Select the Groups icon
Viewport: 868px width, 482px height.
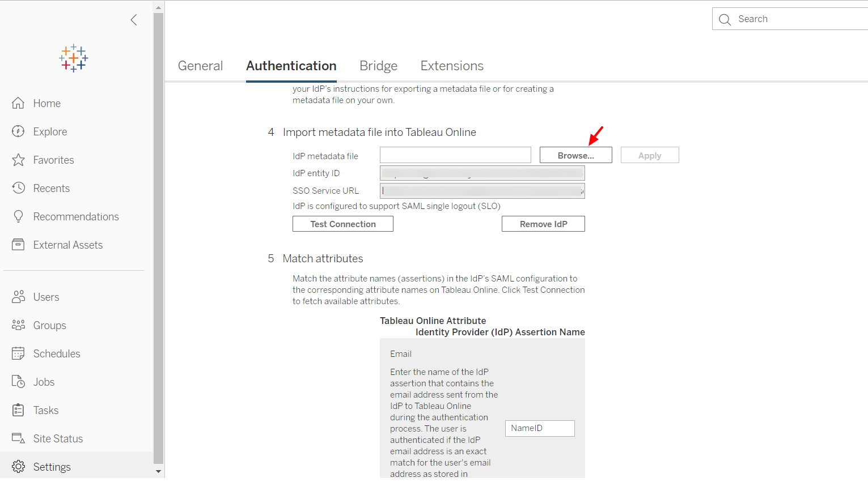(50, 325)
